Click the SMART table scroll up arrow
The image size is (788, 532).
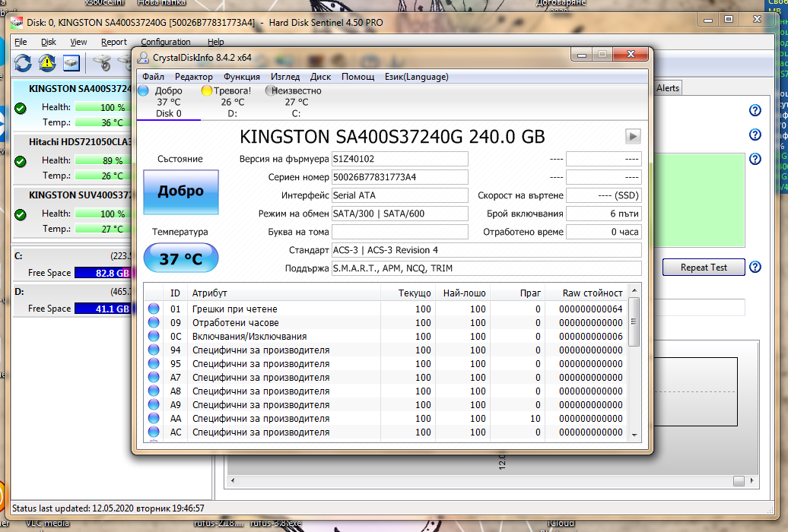tap(634, 291)
